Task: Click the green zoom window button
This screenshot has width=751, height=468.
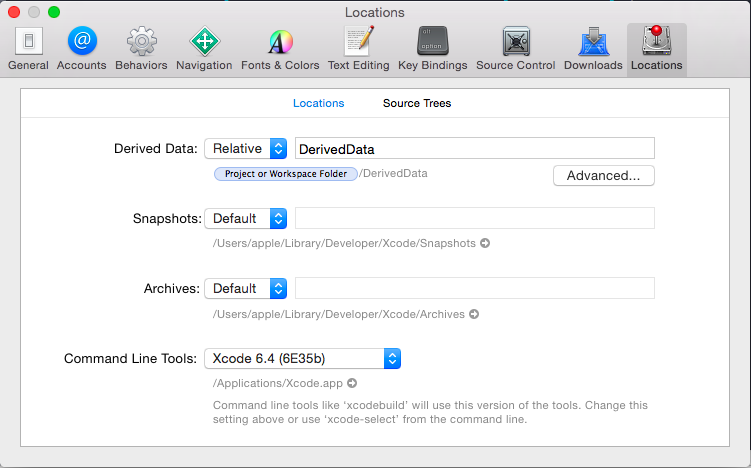Action: click(54, 12)
